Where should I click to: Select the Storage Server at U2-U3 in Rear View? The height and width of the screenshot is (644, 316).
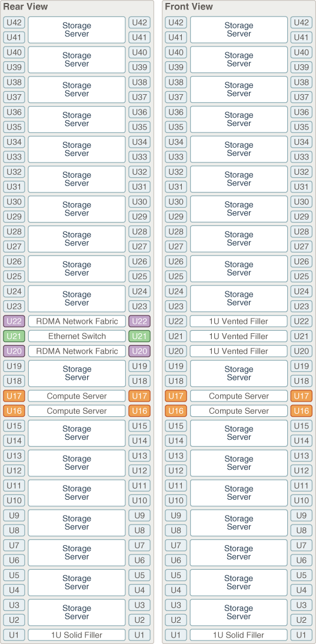click(76, 612)
